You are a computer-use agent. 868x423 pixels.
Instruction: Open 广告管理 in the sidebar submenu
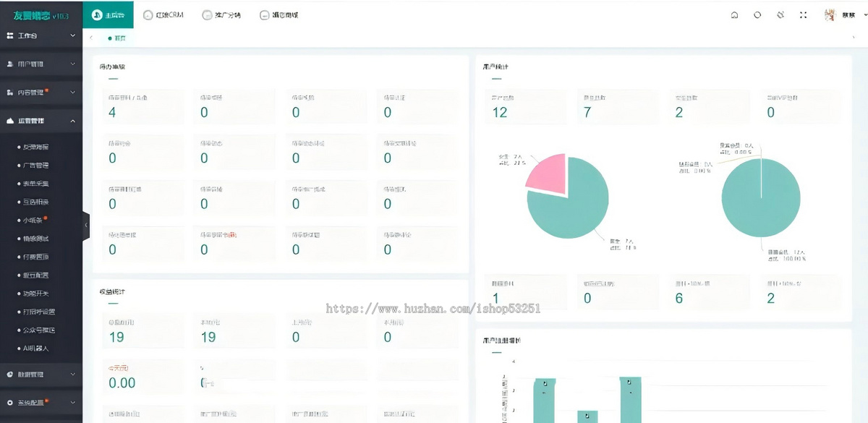click(x=36, y=165)
